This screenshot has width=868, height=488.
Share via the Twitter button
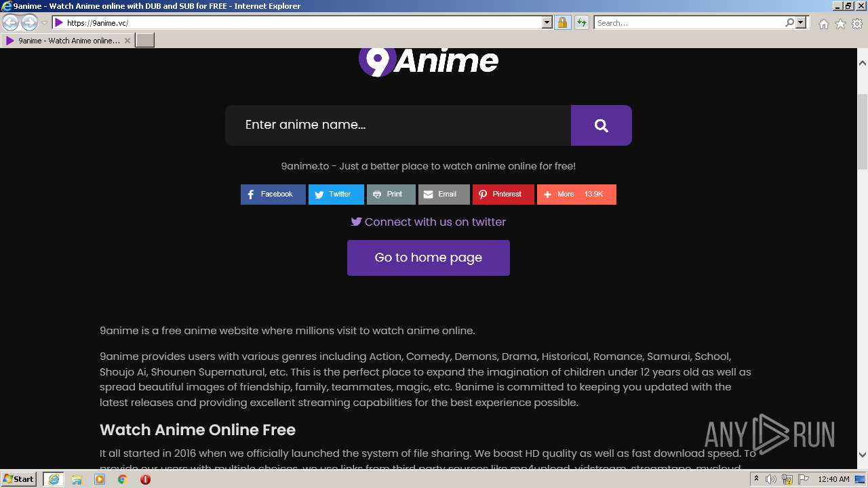point(336,194)
